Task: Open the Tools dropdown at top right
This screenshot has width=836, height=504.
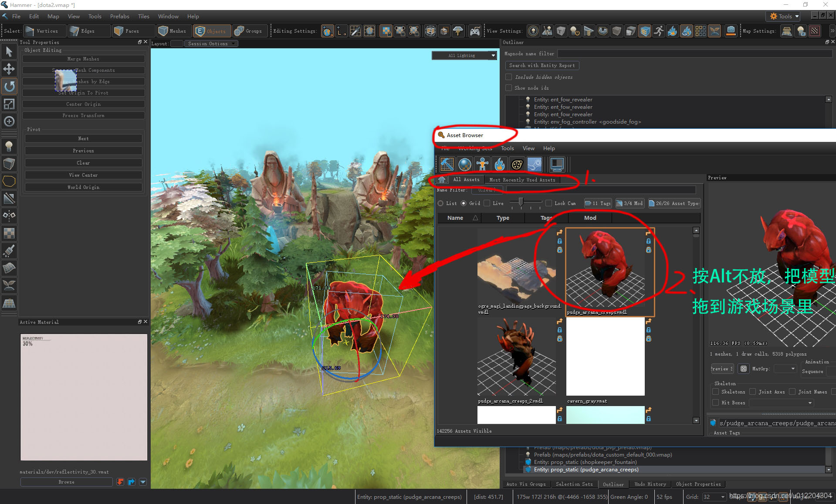Action: [783, 16]
